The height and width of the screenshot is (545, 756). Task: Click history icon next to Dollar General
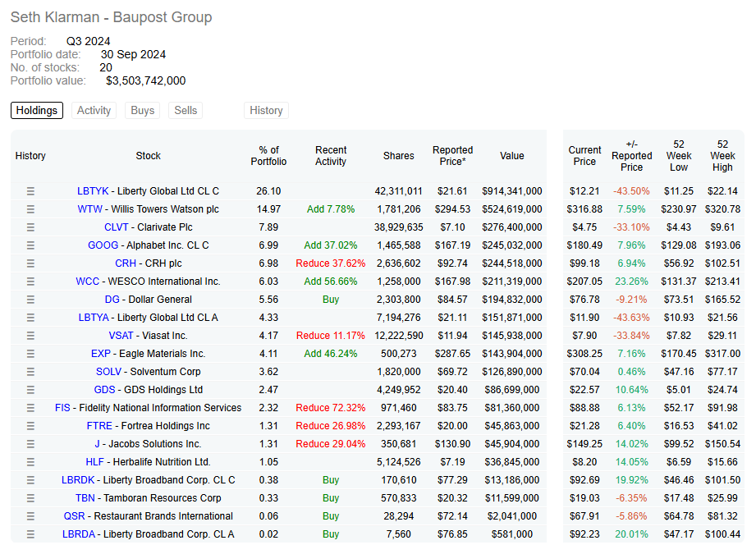[x=30, y=300]
